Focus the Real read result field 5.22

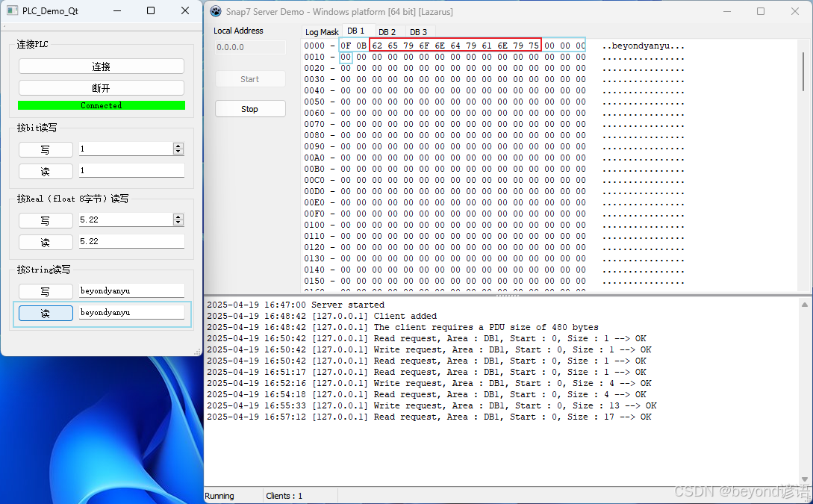131,242
